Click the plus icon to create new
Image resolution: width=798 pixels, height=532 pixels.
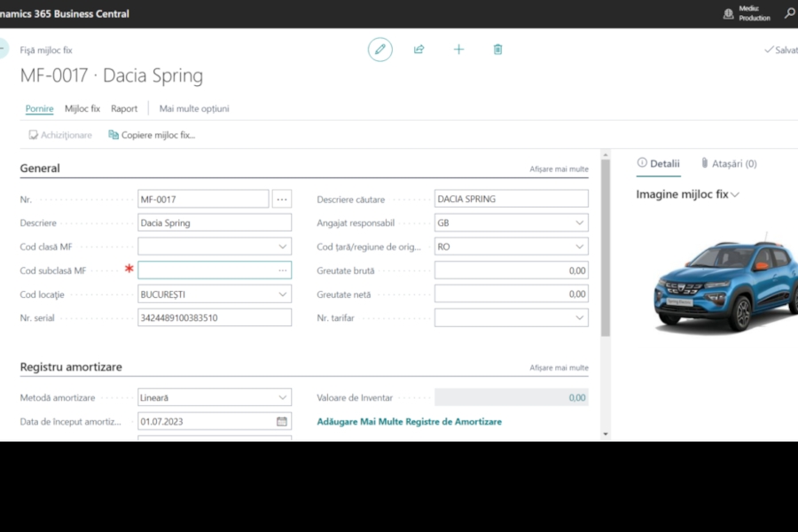point(458,50)
